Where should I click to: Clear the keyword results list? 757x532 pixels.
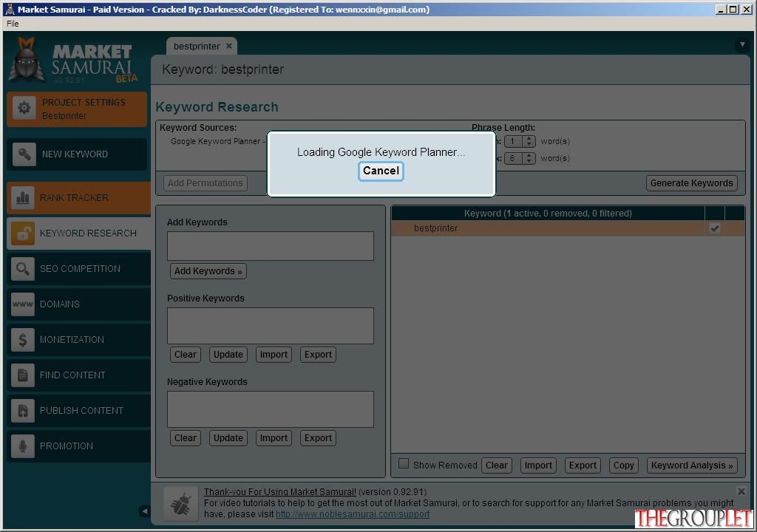pyautogui.click(x=496, y=465)
